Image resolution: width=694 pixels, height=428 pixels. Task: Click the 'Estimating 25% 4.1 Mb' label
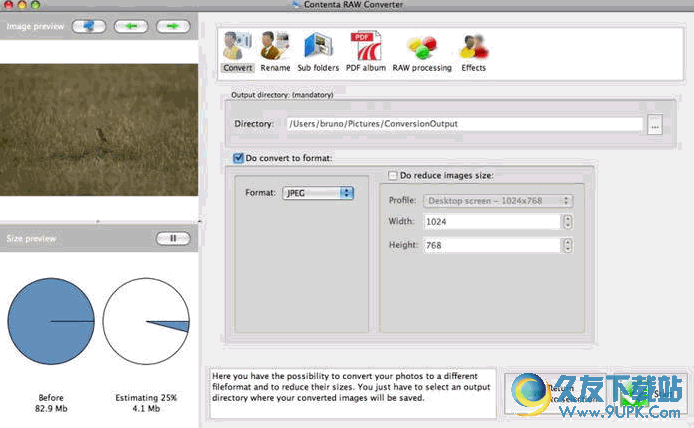(146, 403)
